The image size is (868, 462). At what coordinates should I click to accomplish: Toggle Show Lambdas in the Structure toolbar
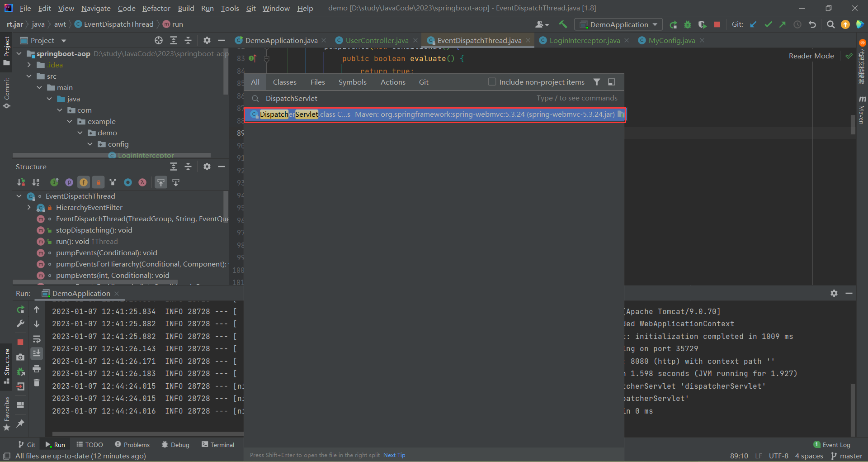(x=142, y=182)
